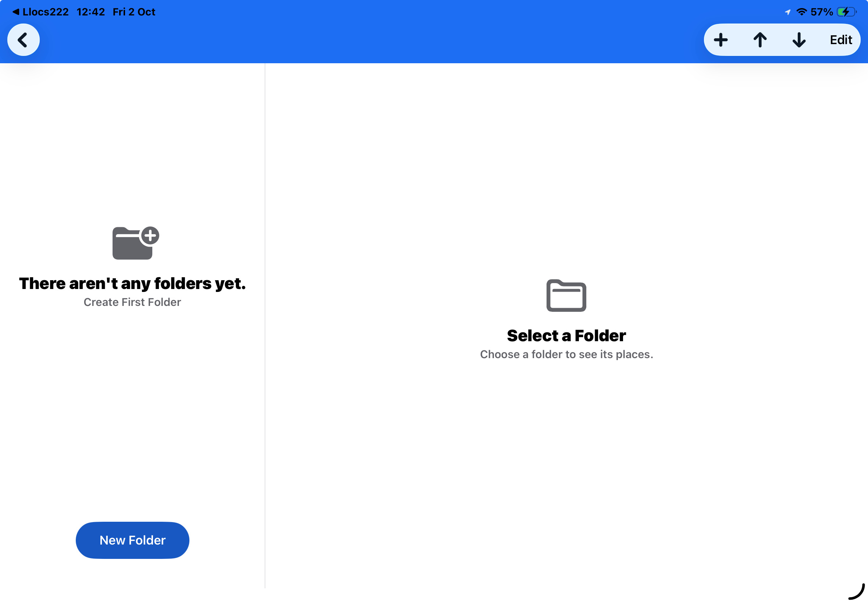The image size is (868, 603).
Task: Click the Wi-Fi status icon
Action: click(x=801, y=12)
